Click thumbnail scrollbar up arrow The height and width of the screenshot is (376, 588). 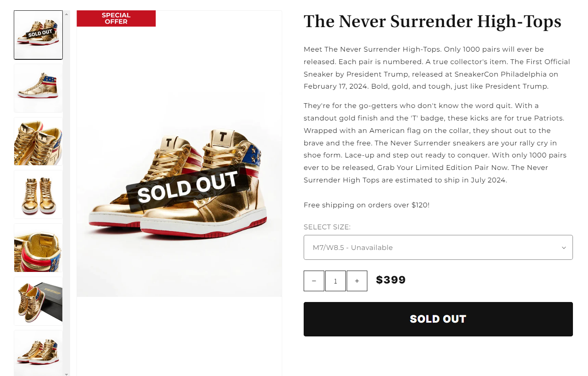point(66,14)
